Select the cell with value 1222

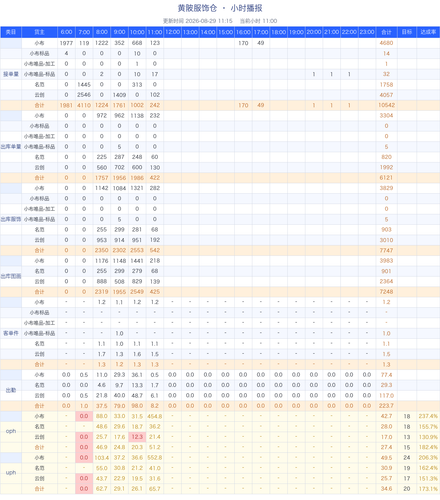click(102, 43)
